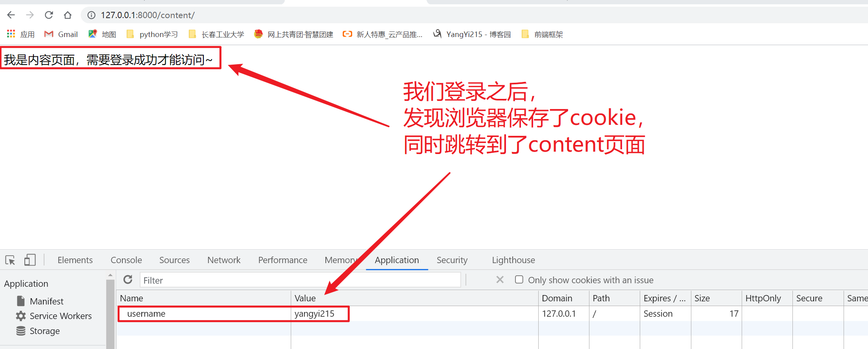Switch to the Lighthouse tab
The image size is (868, 349).
click(513, 260)
